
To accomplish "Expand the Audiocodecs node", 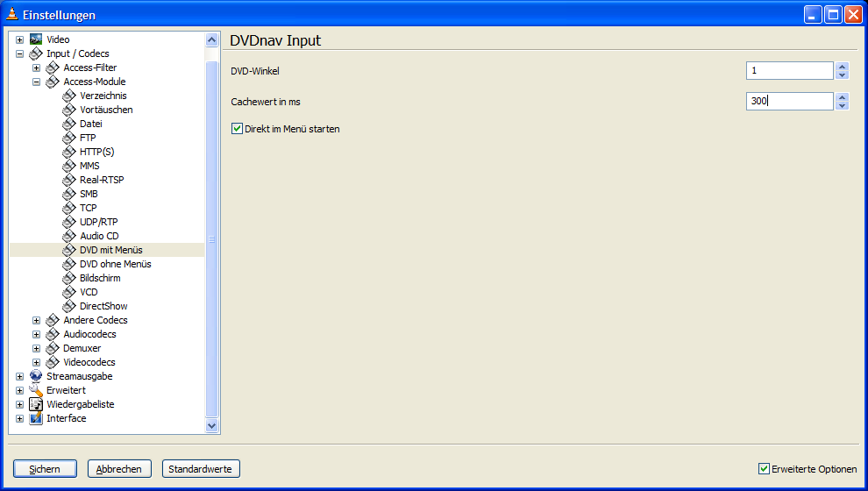I will [x=37, y=334].
